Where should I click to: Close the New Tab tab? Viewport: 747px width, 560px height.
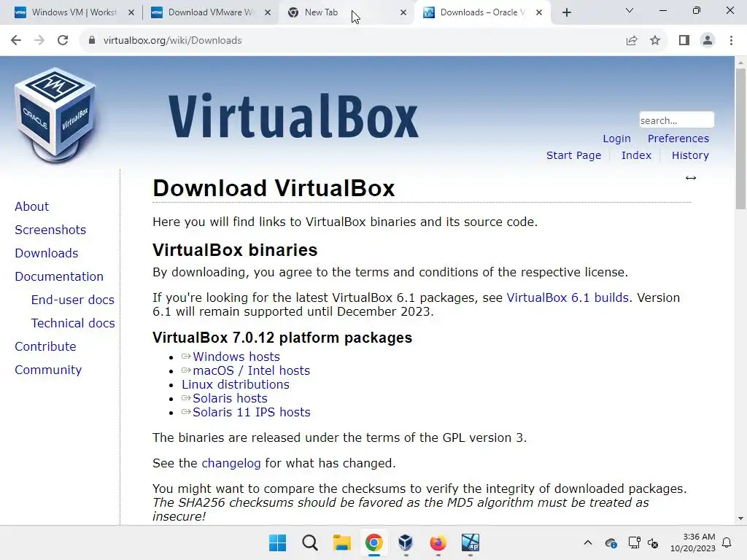point(403,13)
